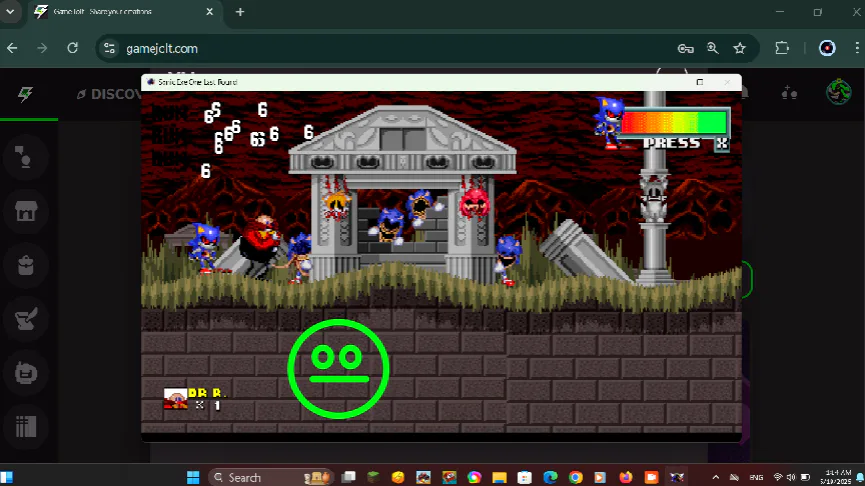Open the Chrome three-dot menu
The width and height of the screenshot is (865, 486).
pos(857,49)
